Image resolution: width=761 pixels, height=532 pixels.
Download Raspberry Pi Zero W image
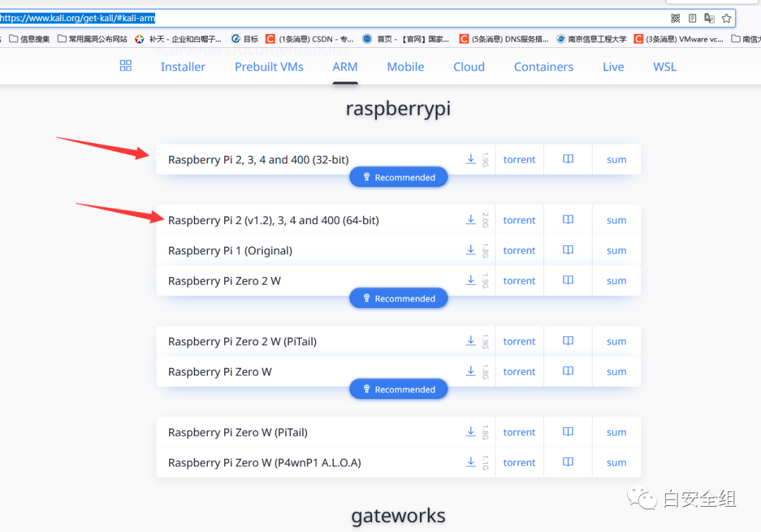471,371
